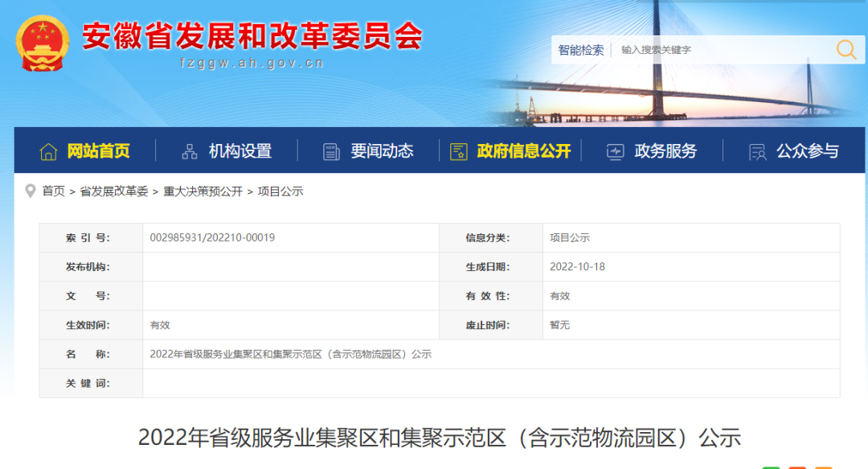Image resolution: width=868 pixels, height=469 pixels.
Task: Click the 暂无 value in 废止时间 row
Action: [559, 325]
